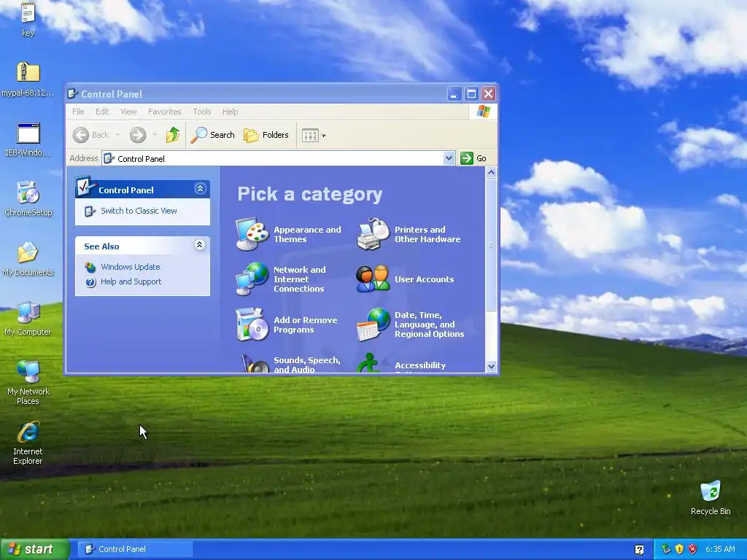Click the Control Panel taskbar button
Screen dimensions: 747x560
pyautogui.click(x=135, y=550)
